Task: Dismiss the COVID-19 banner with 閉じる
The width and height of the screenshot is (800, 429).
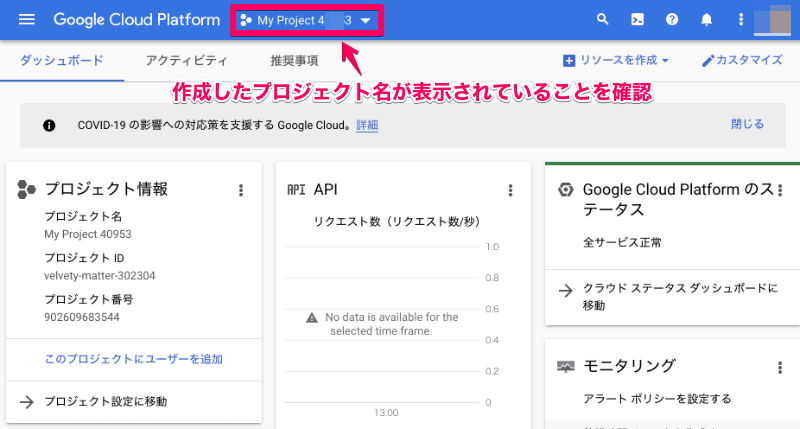Action: point(747,125)
